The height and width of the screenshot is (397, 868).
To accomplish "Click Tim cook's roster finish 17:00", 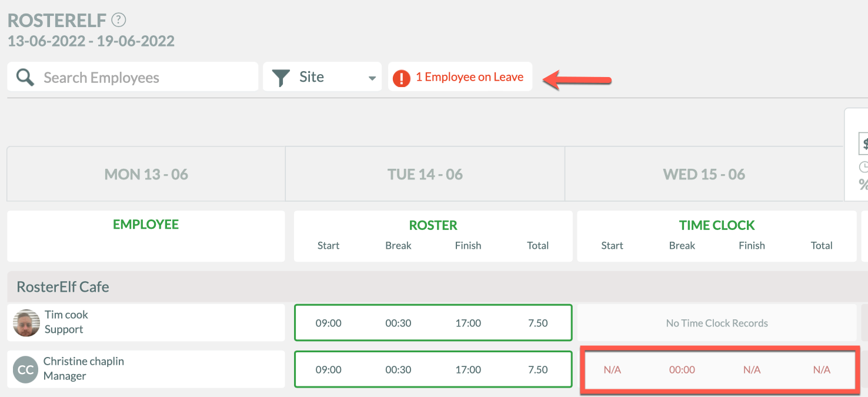I will point(468,323).
